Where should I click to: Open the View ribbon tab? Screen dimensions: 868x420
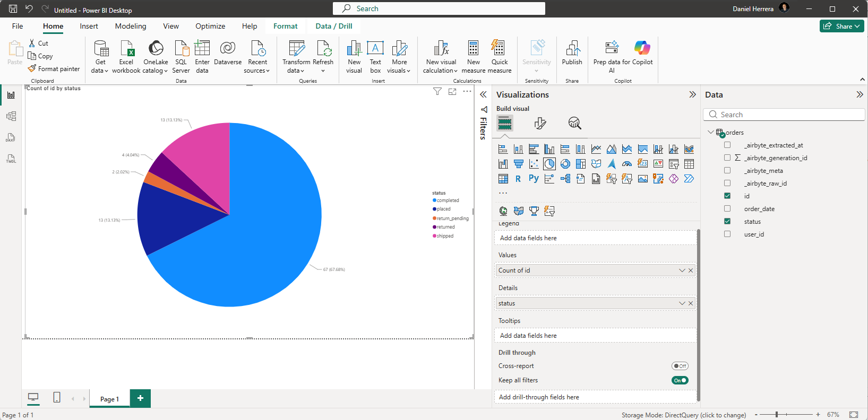click(x=171, y=26)
